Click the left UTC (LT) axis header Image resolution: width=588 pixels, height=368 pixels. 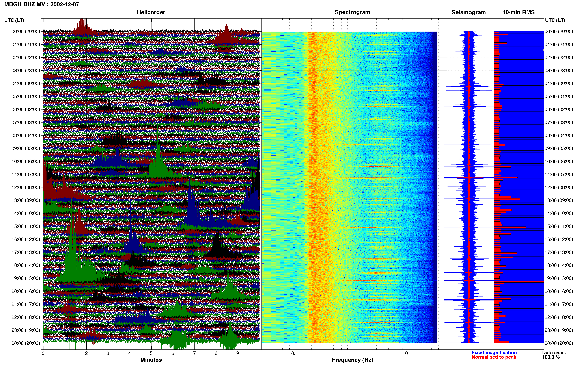click(14, 20)
